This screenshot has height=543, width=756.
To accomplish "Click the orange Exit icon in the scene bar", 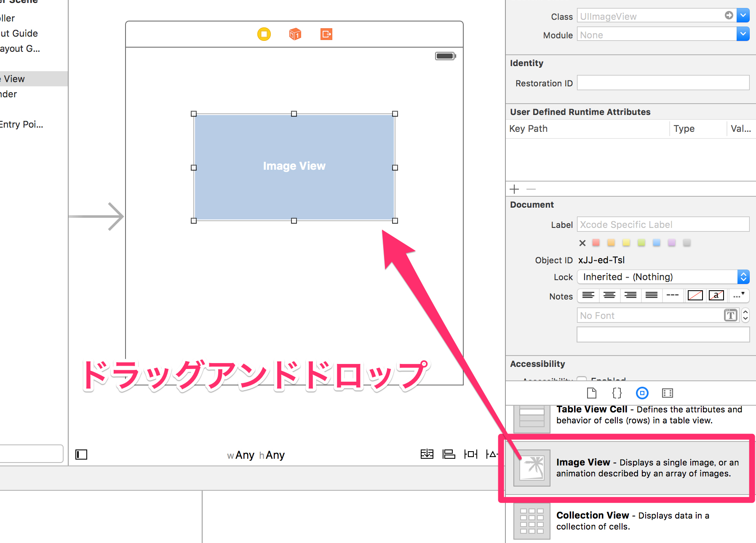I will [326, 34].
